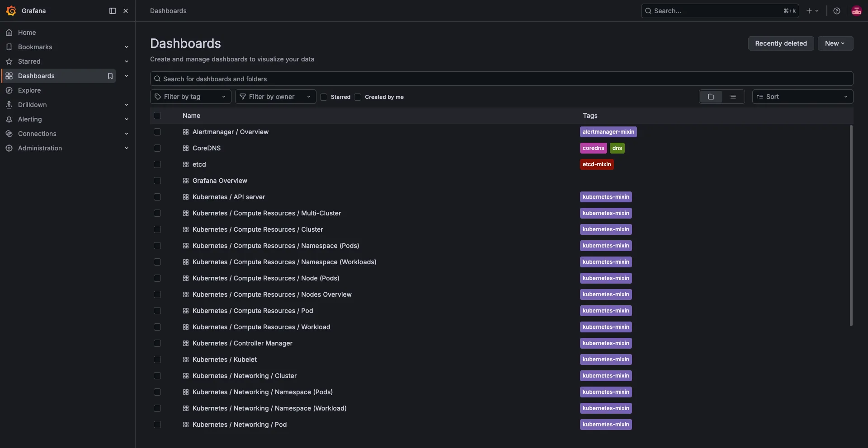Click the Administration gear icon
The image size is (868, 448).
tap(9, 148)
